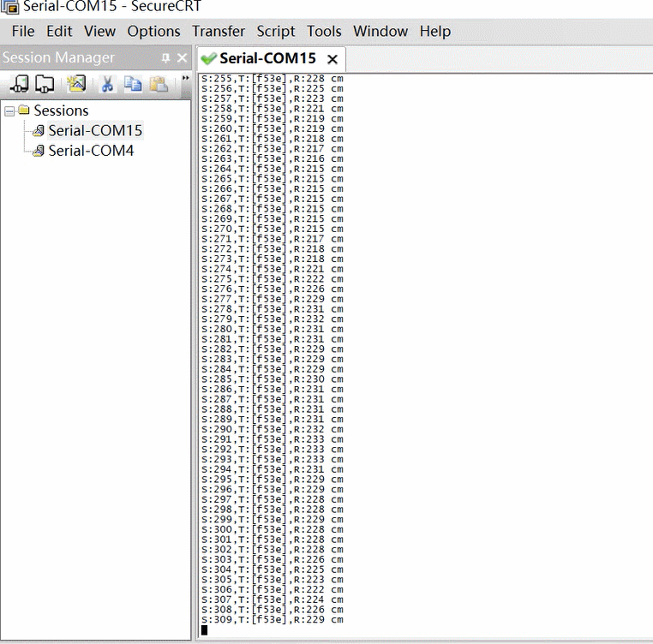
Task: Toggle the Session Manager auto-hide pin
Action: click(165, 58)
